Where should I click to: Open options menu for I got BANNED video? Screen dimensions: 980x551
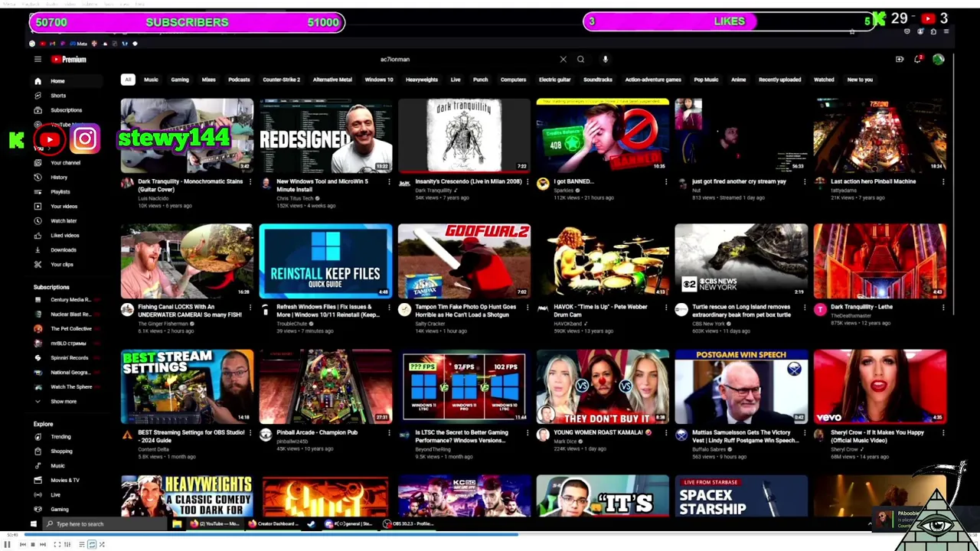(665, 182)
